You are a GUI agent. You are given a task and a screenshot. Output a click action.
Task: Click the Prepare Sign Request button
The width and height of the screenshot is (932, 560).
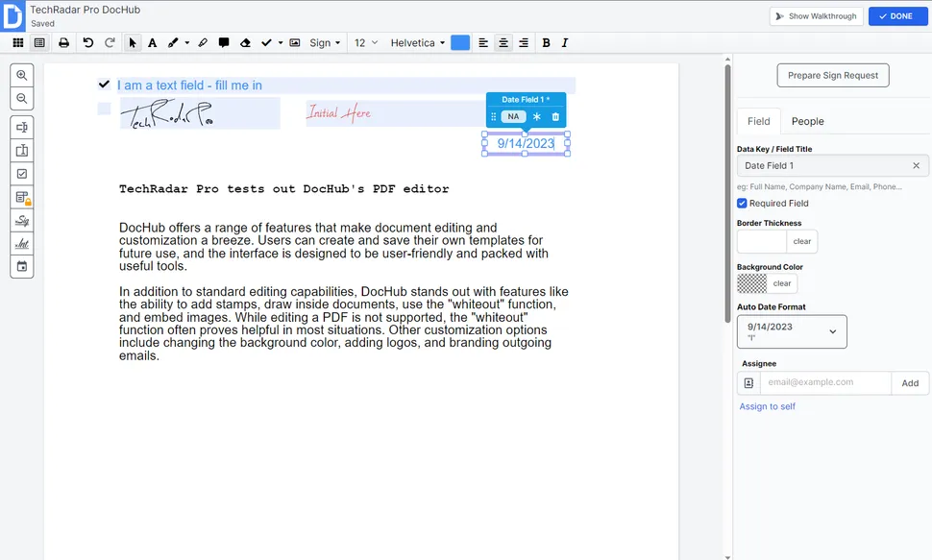tap(833, 76)
